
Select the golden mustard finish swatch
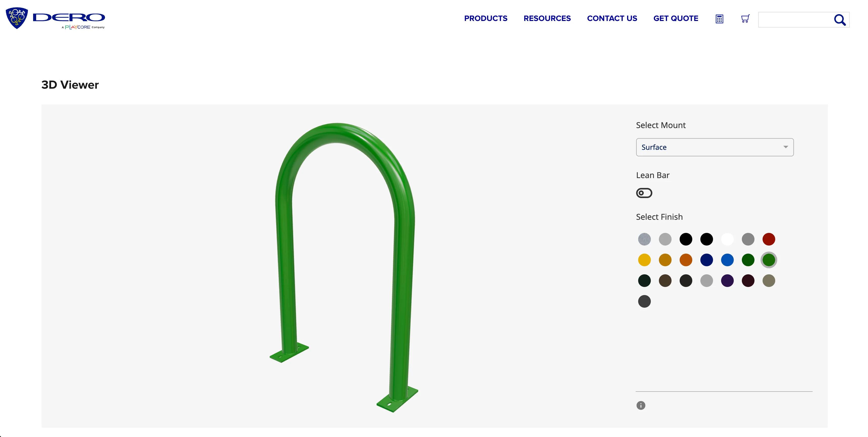[x=665, y=260]
